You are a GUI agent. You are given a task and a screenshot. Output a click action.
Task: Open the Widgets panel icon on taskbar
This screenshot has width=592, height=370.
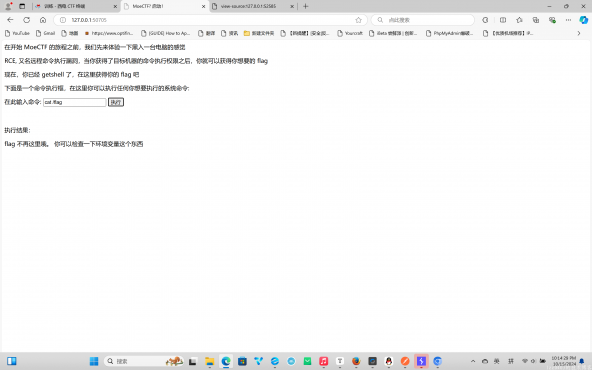[x=12, y=361]
